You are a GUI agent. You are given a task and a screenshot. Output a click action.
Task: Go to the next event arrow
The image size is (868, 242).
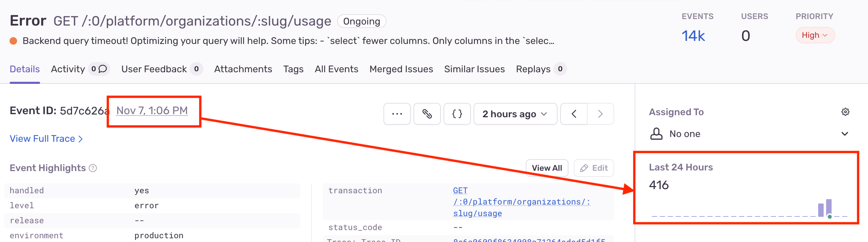click(x=600, y=114)
